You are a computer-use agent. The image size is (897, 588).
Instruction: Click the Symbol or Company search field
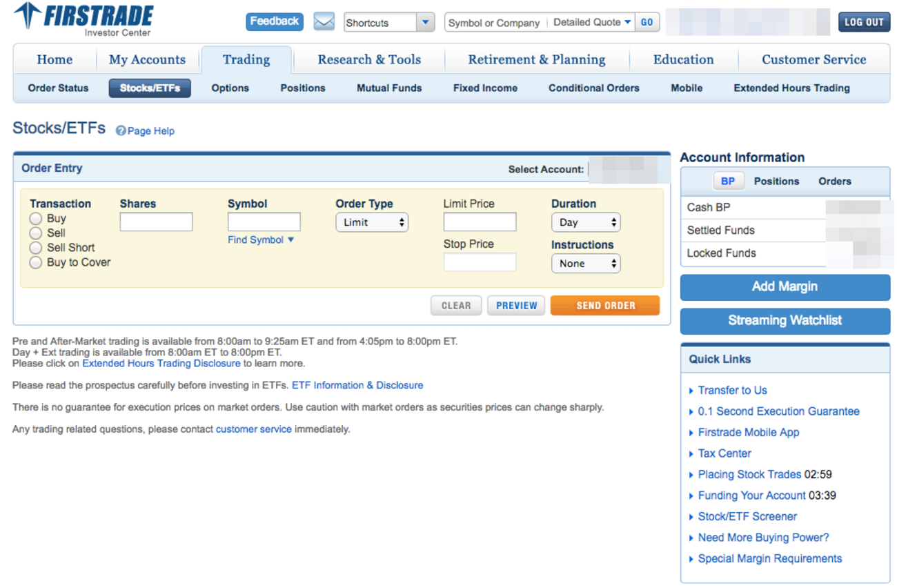495,22
